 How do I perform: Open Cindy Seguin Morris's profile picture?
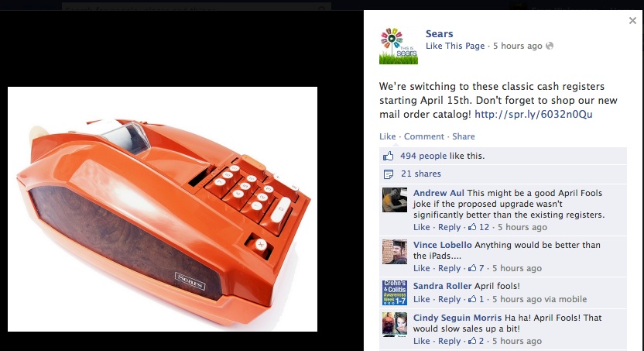[395, 325]
